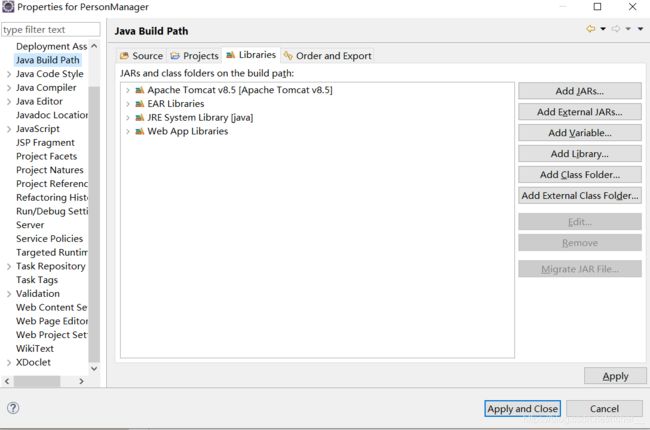Click the Eclipse icon in title bar
This screenshot has height=430, width=650.
8,7
